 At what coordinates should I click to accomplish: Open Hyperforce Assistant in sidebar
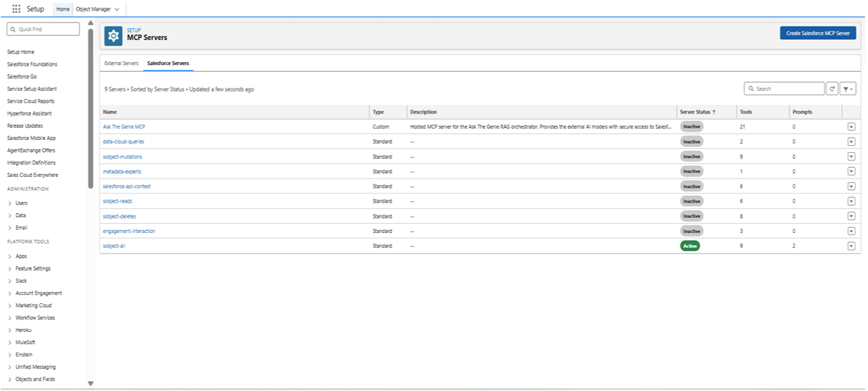click(30, 113)
